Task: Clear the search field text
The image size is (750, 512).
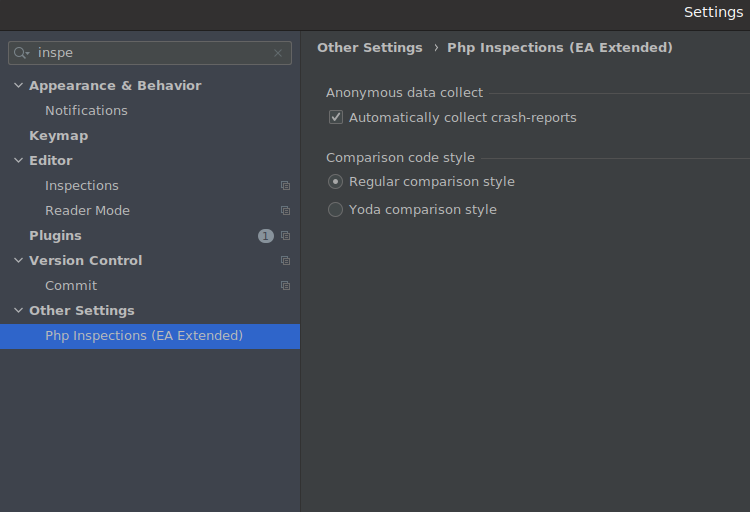Action: pyautogui.click(x=278, y=53)
